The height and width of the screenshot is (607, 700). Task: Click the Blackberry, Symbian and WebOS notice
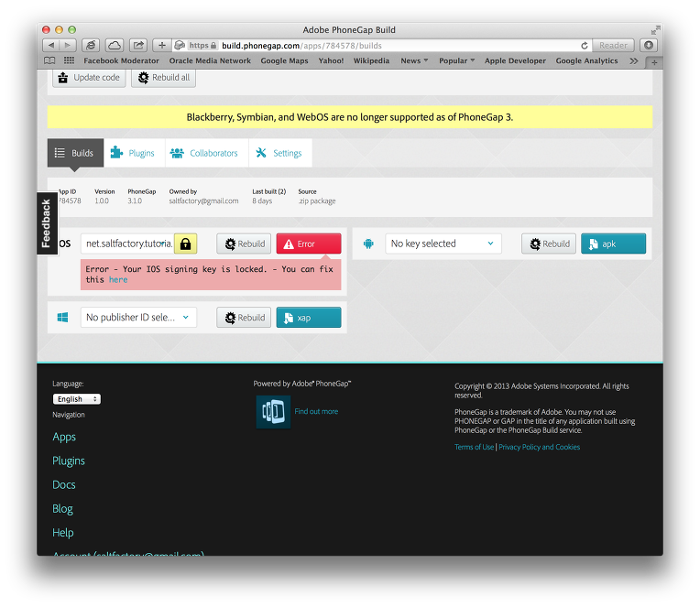point(350,117)
